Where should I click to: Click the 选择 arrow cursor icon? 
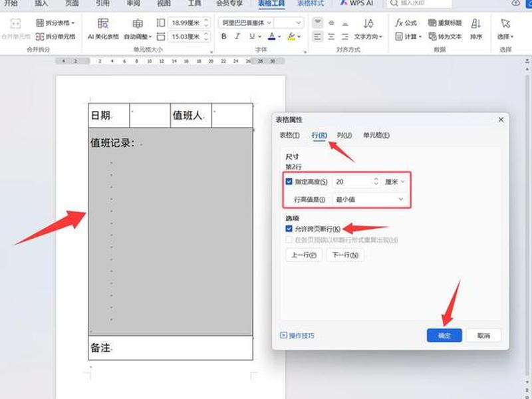[505, 23]
